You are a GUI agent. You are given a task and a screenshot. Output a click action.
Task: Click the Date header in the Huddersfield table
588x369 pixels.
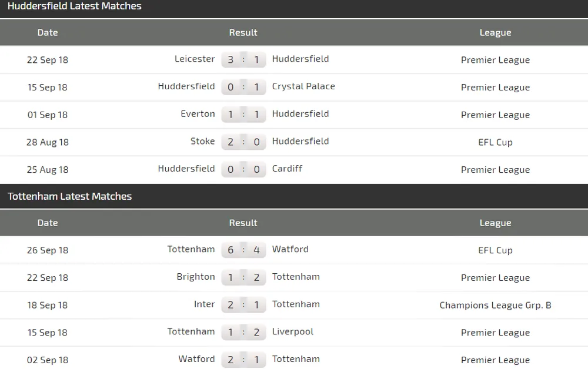[48, 33]
